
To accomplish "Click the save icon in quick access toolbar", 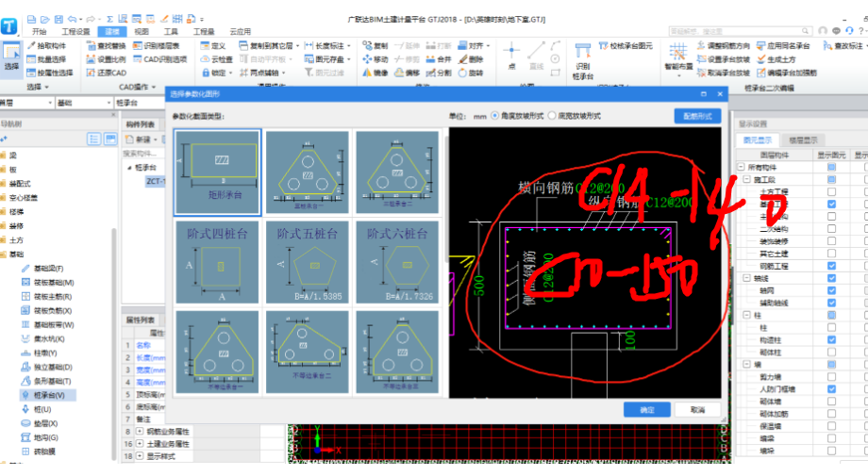I will pyautogui.click(x=59, y=20).
